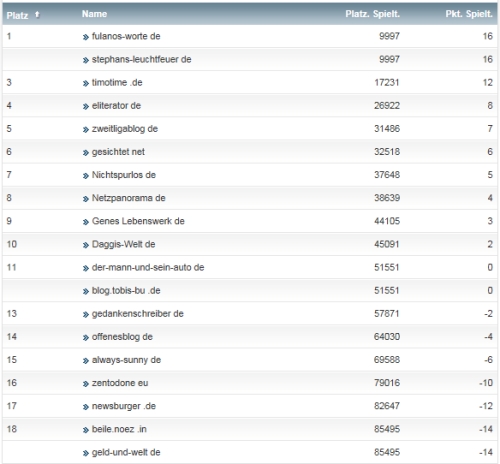Click the arrow icon before geld-und-welt de

tap(86, 453)
